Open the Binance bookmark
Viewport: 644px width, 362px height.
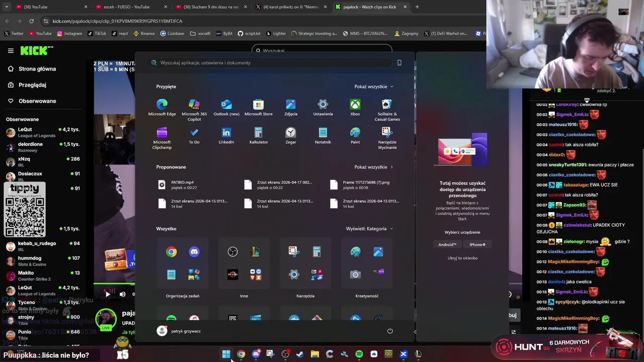coord(144,34)
